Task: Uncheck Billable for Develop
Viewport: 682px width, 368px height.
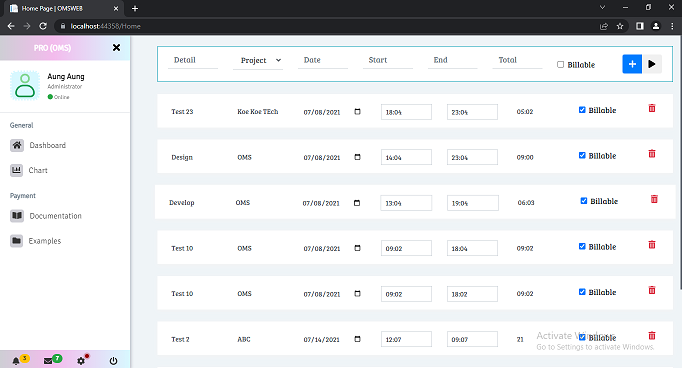Action: pyautogui.click(x=584, y=201)
